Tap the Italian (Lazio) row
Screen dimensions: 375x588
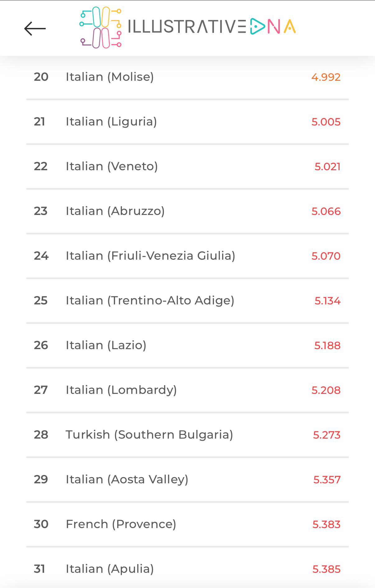pyautogui.click(x=187, y=345)
